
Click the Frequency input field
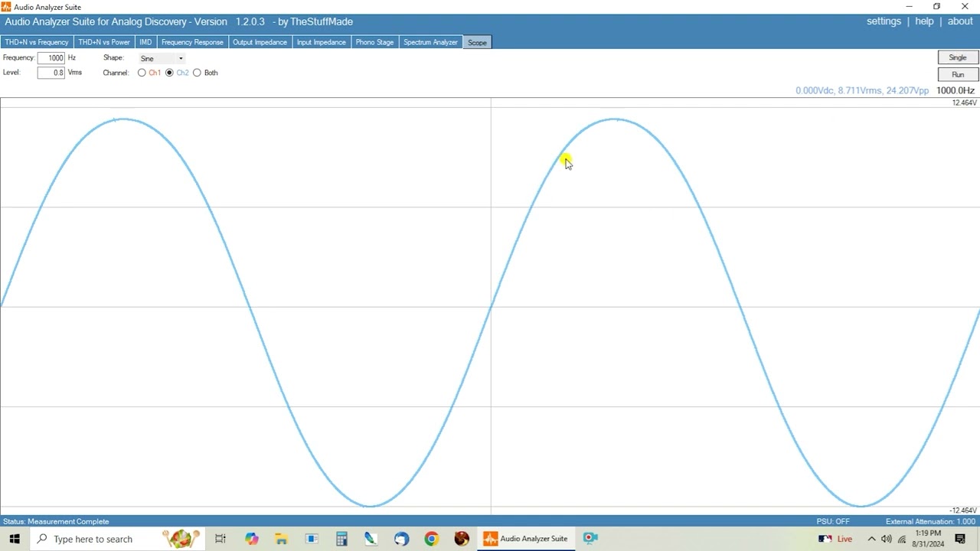(51, 58)
